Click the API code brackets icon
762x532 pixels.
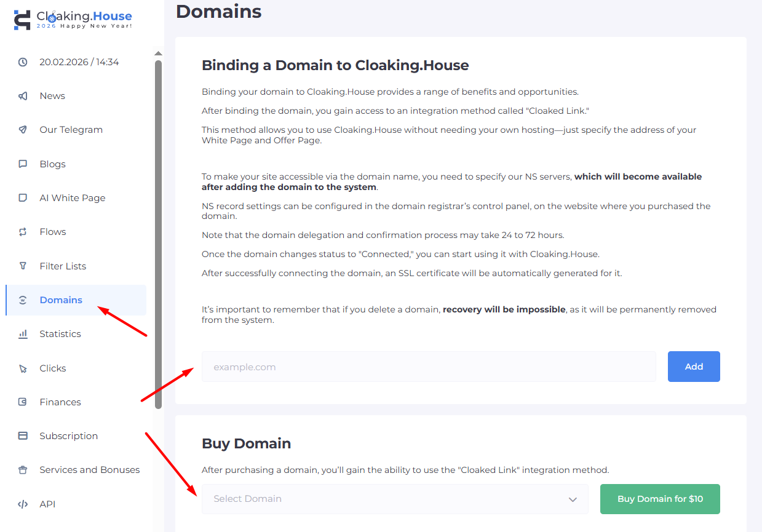point(23,504)
